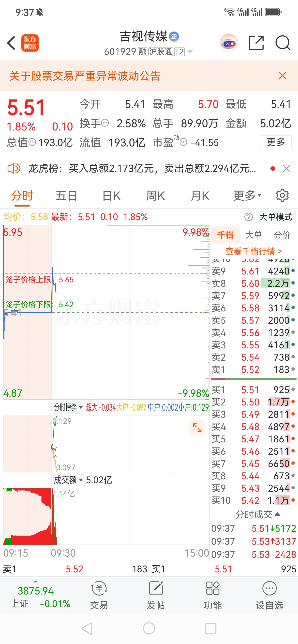Open the 东方财富 home logo
This screenshot has width=298, height=644.
pyautogui.click(x=30, y=43)
